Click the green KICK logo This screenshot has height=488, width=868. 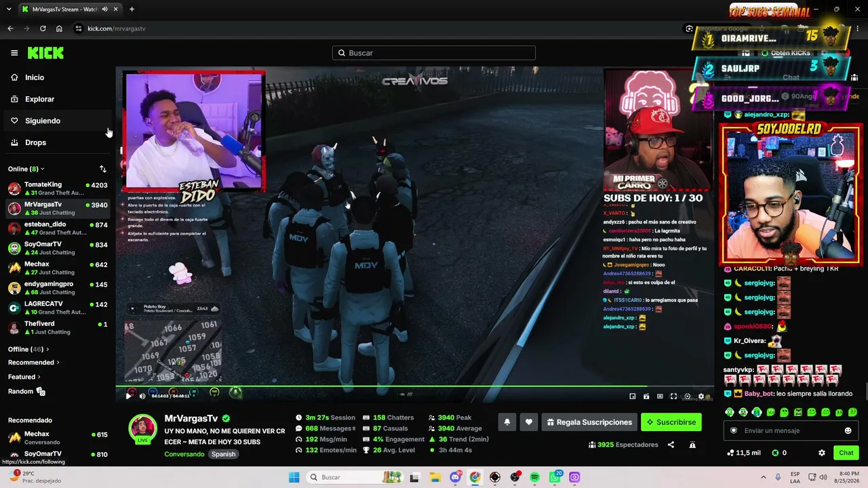coord(45,53)
